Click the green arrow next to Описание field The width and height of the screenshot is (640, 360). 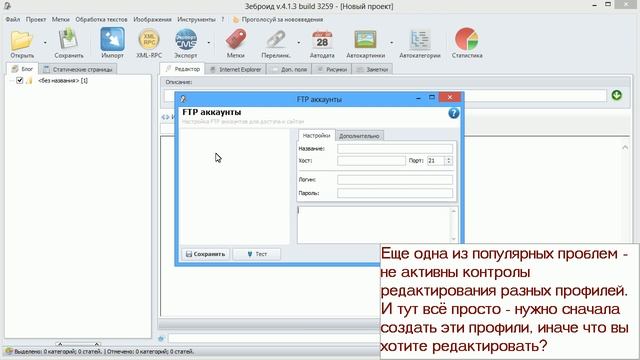[616, 95]
